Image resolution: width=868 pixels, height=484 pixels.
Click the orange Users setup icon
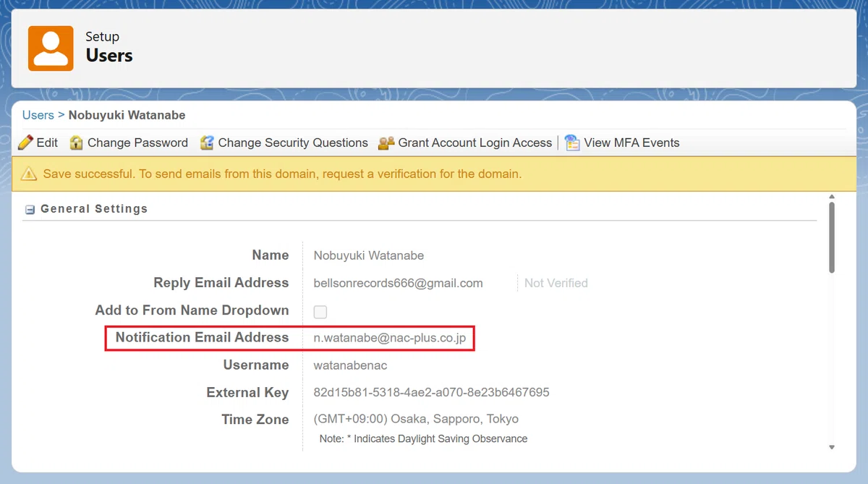tap(51, 48)
